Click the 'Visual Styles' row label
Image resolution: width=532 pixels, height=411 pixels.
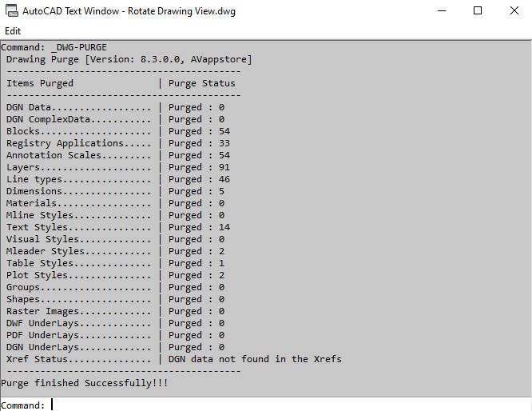[x=42, y=239]
